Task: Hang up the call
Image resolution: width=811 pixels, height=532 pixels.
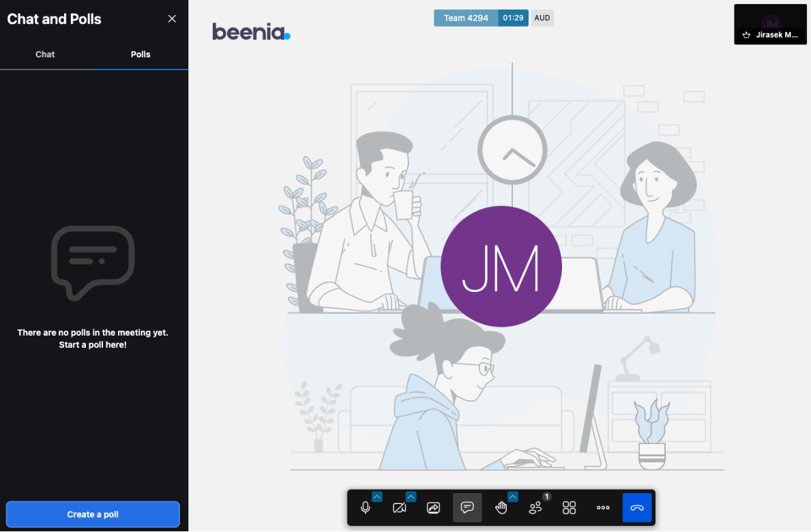Action: [x=637, y=508]
